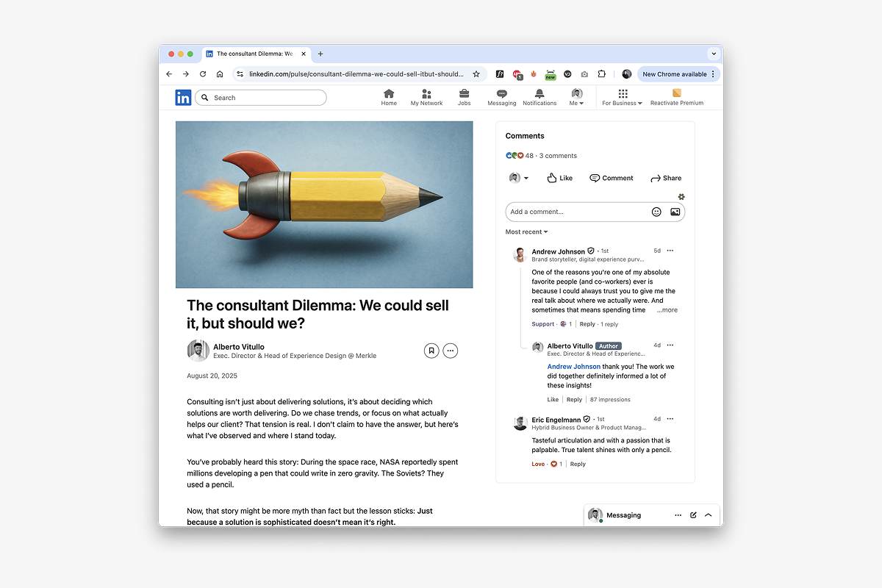Click the Add a comment field

[x=577, y=212]
